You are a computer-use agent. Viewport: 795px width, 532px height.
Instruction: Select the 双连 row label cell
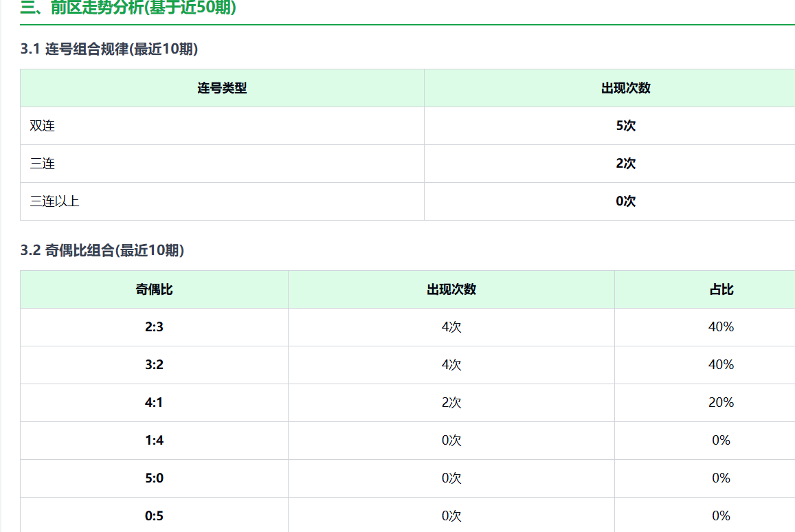[43, 126]
